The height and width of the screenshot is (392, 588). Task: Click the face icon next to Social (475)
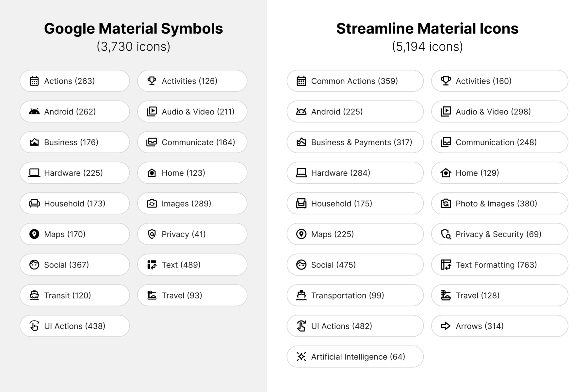tap(301, 265)
